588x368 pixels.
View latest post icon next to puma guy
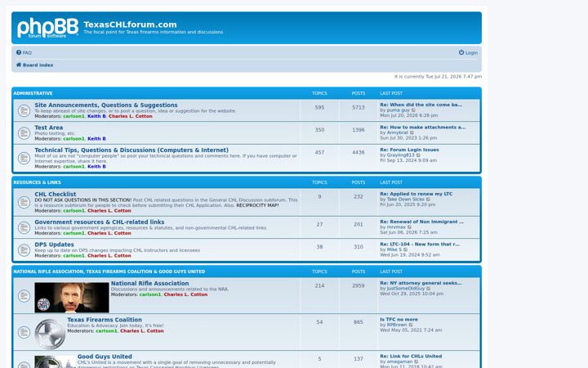[413, 110]
